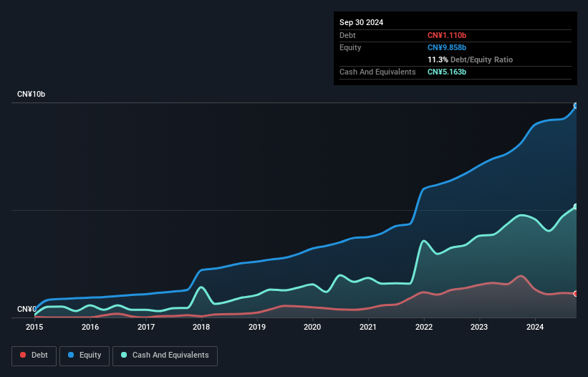Screen dimensions: 588x377
Task: Click the 2024 x-axis label
Action: (x=535, y=327)
